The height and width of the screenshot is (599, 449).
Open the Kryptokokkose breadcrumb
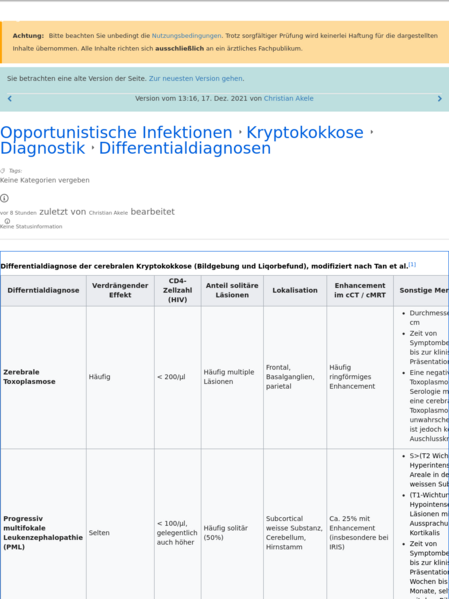[x=305, y=133]
